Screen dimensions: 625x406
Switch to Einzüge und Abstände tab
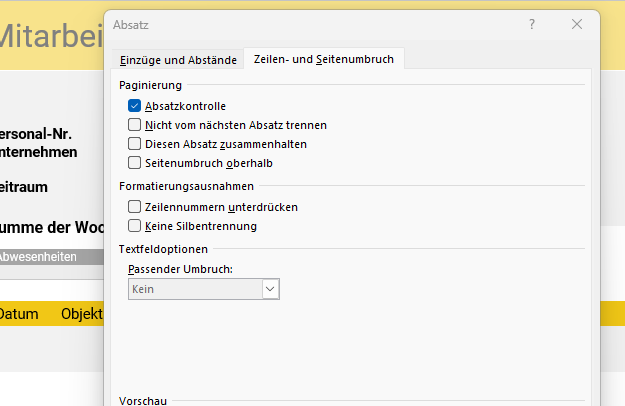tap(172, 60)
